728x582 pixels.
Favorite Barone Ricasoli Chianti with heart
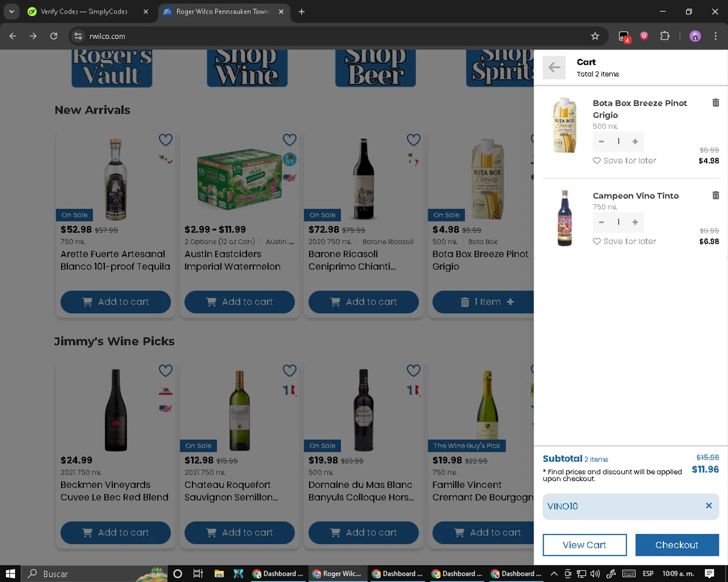pyautogui.click(x=414, y=140)
